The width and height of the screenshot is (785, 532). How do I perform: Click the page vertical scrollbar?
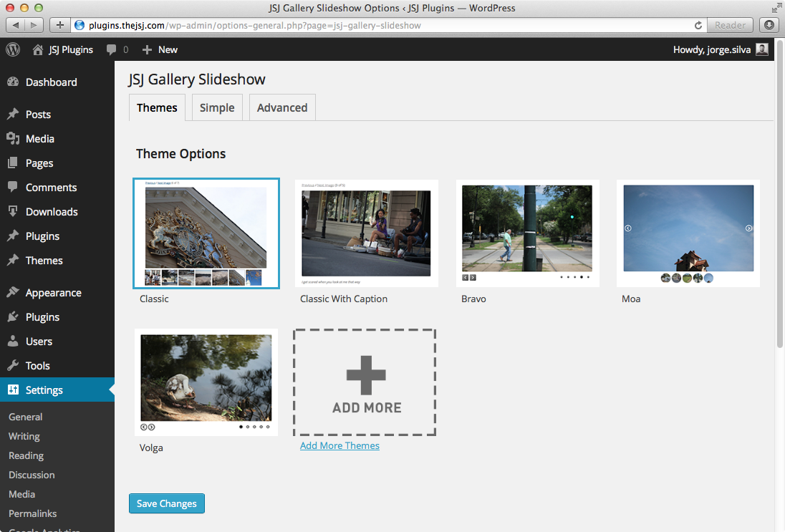779,194
